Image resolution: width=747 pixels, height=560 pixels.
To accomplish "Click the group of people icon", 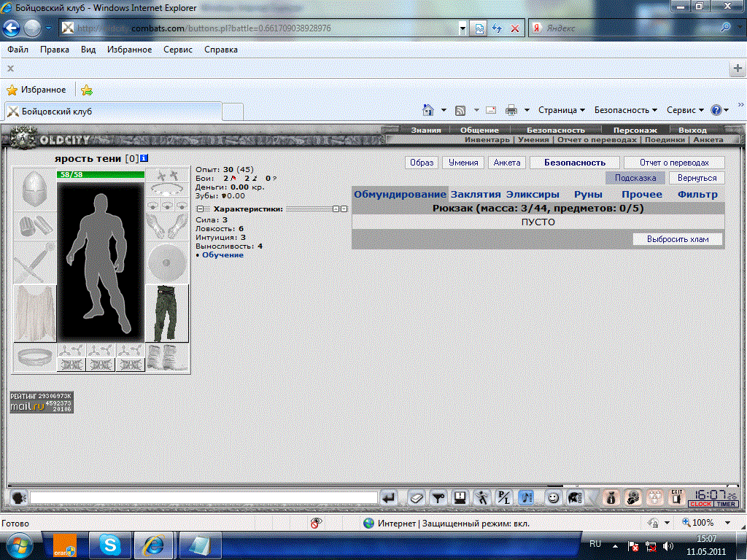I will point(655,498).
